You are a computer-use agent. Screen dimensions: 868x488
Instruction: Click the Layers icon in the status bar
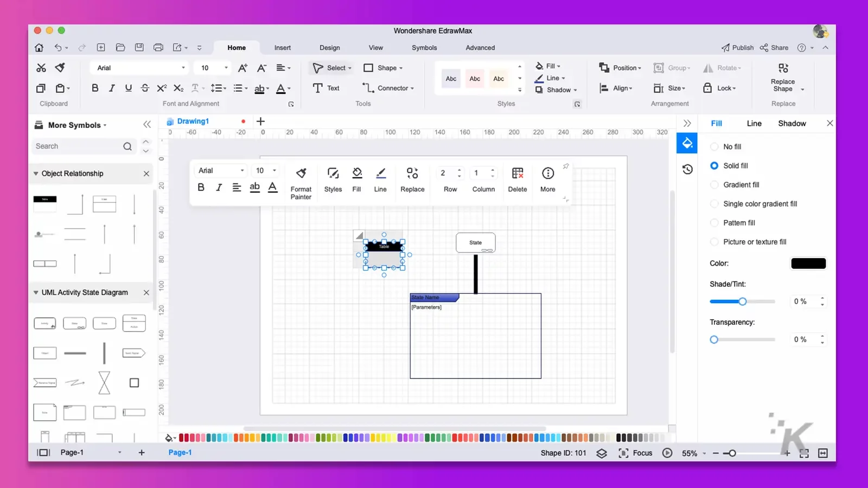pyautogui.click(x=602, y=453)
